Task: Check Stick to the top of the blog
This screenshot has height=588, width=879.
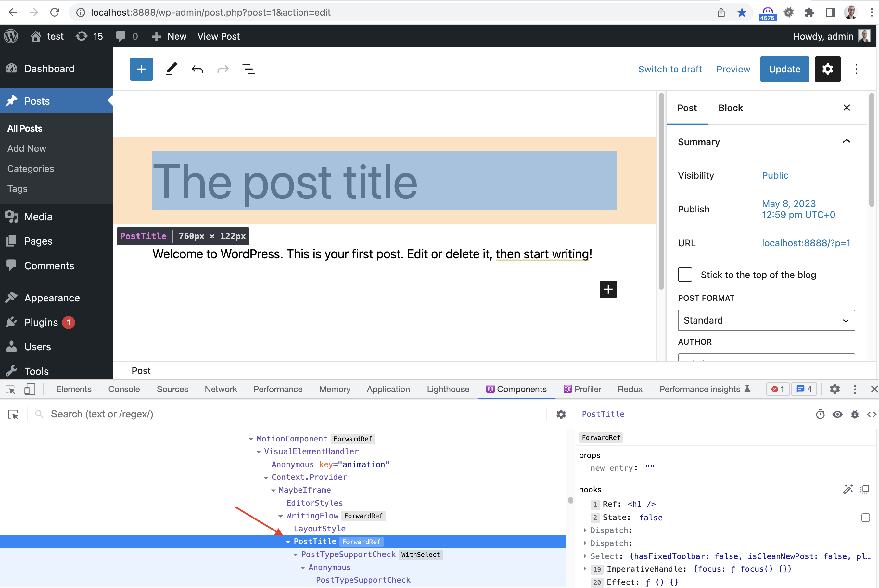Action: (x=685, y=275)
